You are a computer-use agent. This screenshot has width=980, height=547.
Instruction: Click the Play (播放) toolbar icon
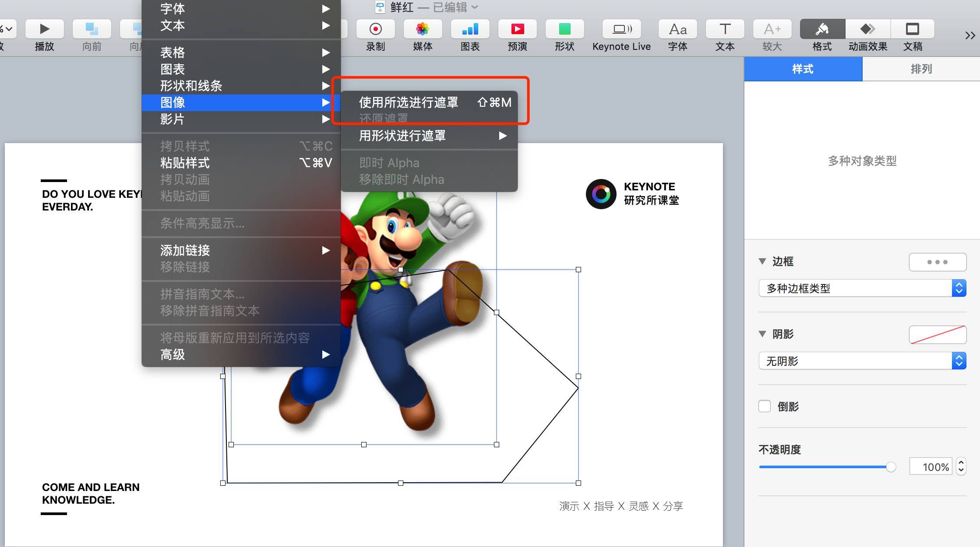point(44,29)
